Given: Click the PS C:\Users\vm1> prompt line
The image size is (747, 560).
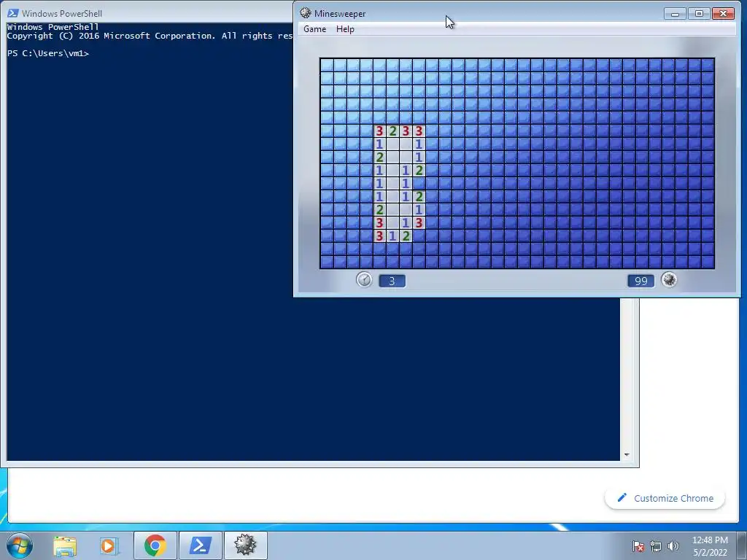Looking at the screenshot, I should point(47,53).
